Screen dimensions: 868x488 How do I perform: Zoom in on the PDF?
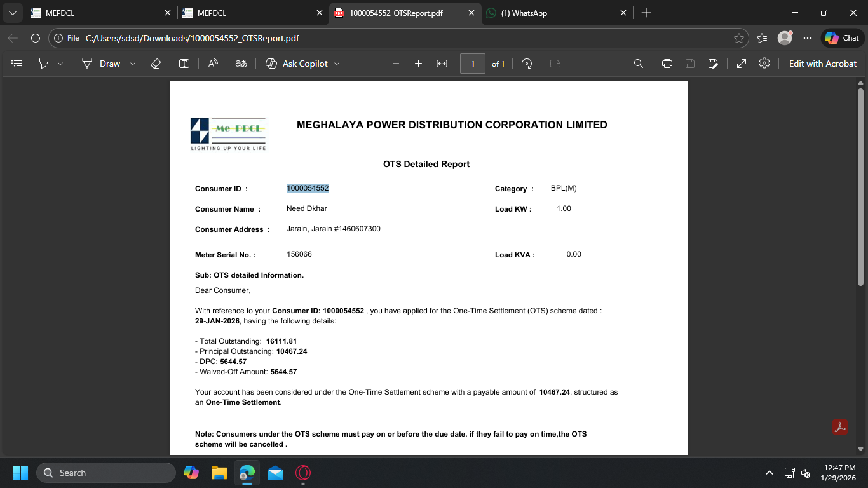point(418,64)
